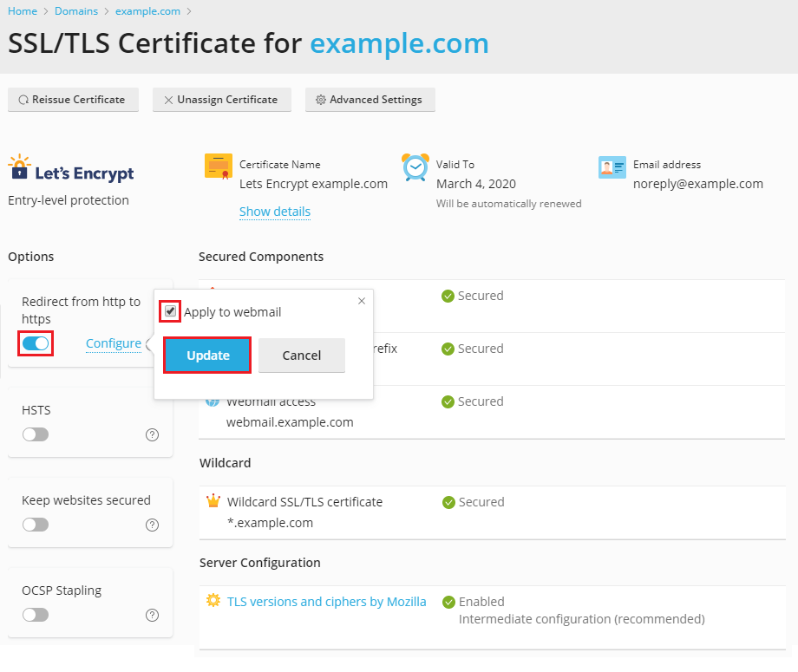Click the Valid To alarm clock icon
The image size is (798, 672).
[415, 166]
